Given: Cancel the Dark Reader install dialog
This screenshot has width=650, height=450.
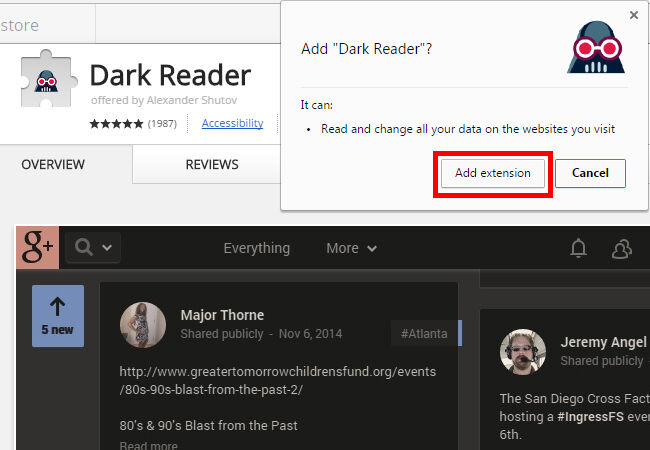Looking at the screenshot, I should click(x=590, y=173).
